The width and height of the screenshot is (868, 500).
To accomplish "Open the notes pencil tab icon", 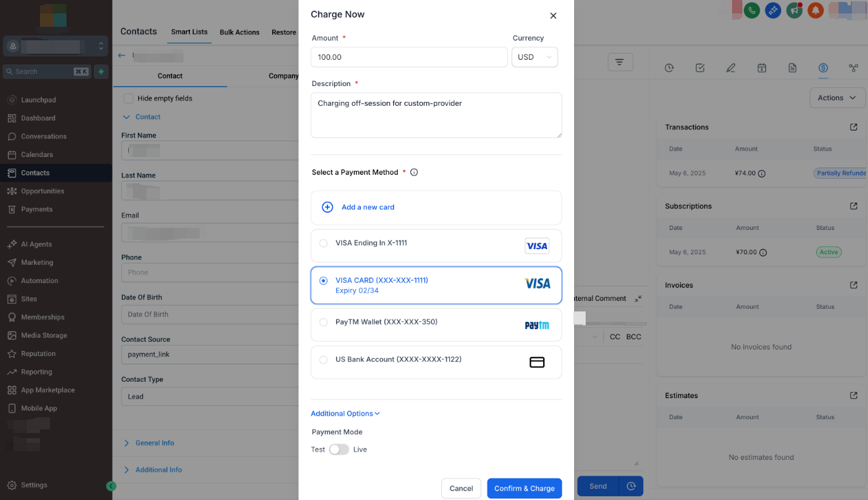I will (731, 68).
